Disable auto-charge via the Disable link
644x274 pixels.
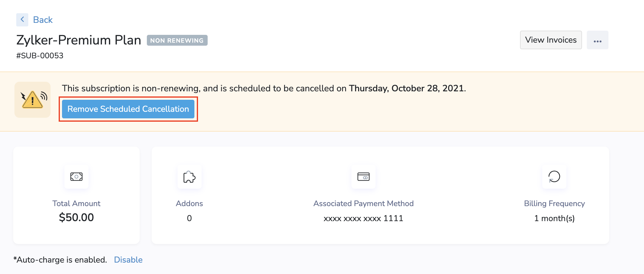(x=128, y=260)
